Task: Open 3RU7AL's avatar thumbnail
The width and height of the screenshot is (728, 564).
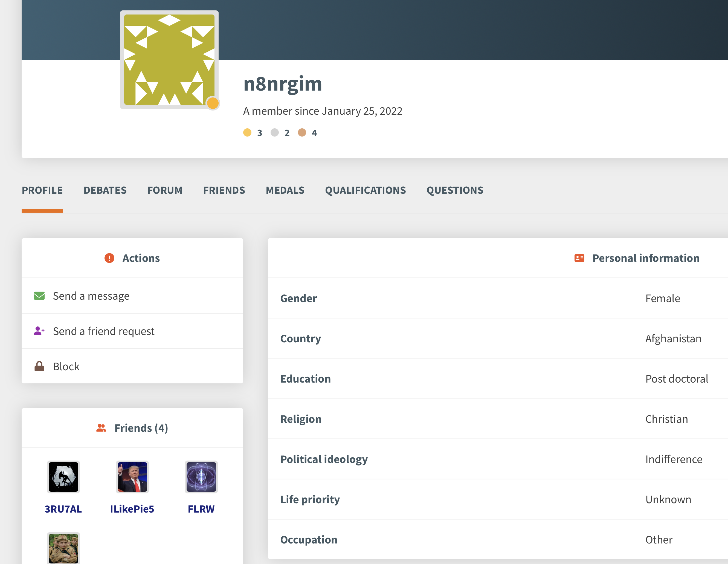Action: pyautogui.click(x=63, y=477)
